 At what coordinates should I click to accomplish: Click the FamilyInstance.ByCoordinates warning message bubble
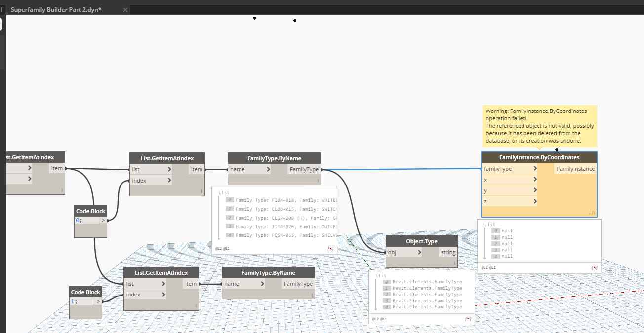pos(539,125)
